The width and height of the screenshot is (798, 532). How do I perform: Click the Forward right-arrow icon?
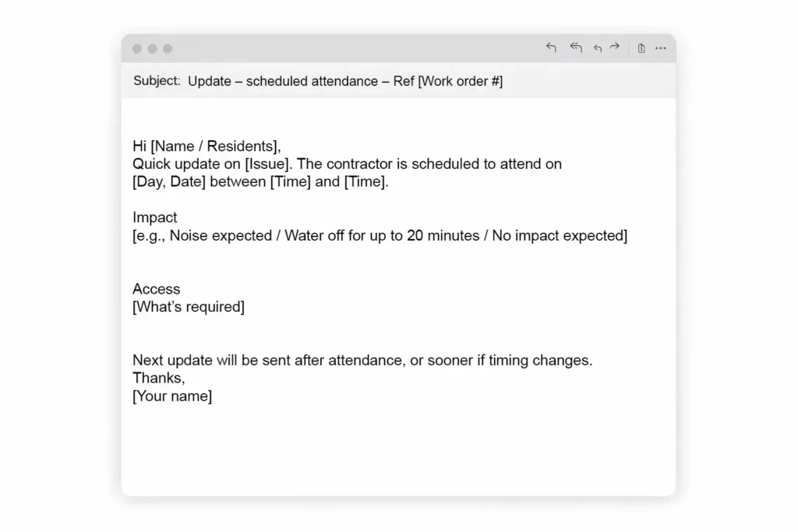tap(615, 48)
